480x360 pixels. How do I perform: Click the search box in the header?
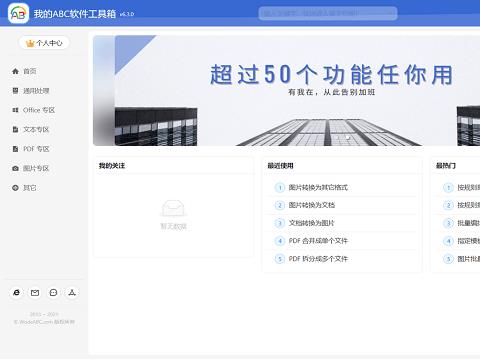(x=328, y=13)
